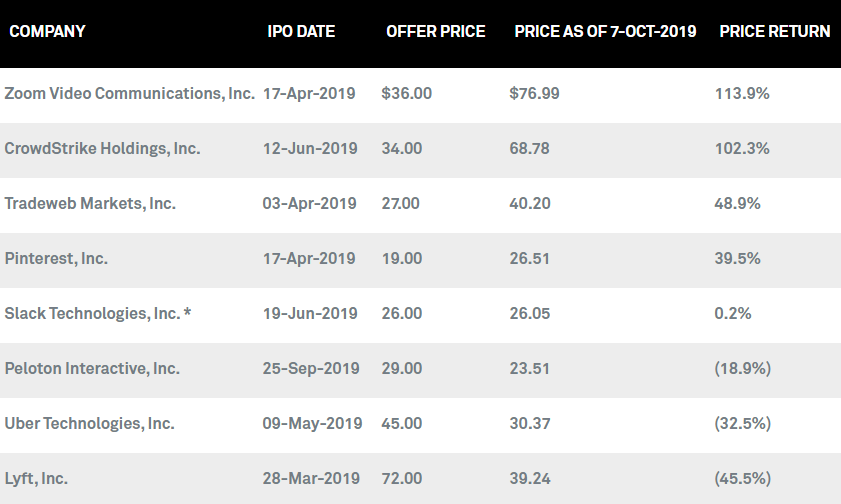This screenshot has width=841, height=504.
Task: Click the PRICE AS OF 7-OCT-2019 header
Action: click(605, 32)
